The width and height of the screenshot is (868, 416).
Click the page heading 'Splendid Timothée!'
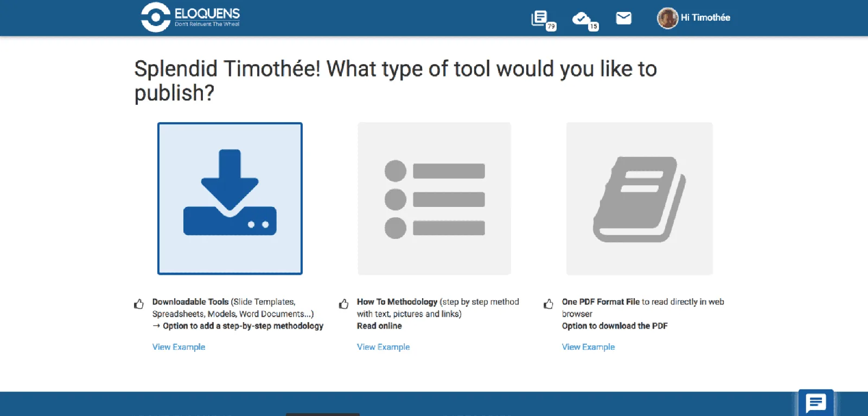tap(227, 69)
